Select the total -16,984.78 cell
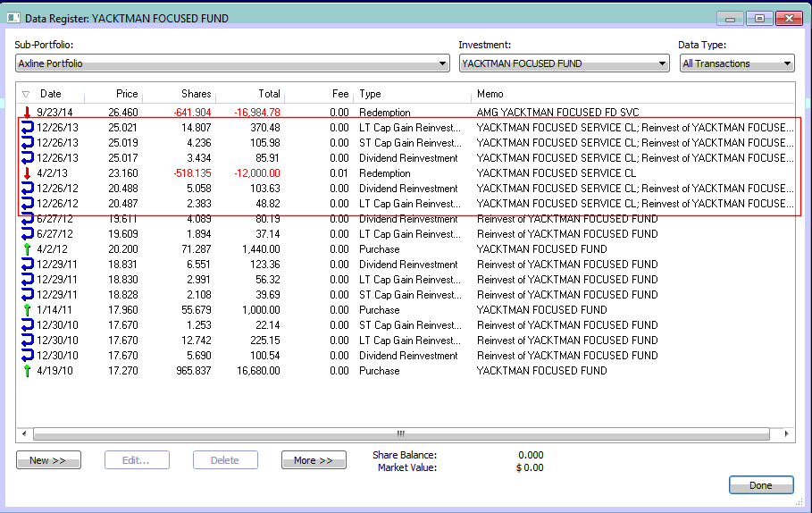Viewport: 812px width, 513px height. [x=257, y=113]
